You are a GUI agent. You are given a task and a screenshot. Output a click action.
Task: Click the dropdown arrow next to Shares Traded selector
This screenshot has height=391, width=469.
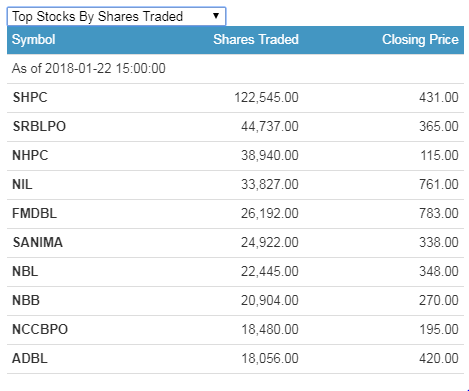pos(216,16)
